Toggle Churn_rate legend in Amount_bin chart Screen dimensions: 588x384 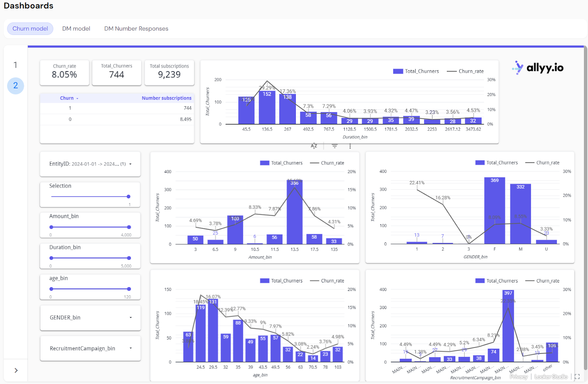(x=327, y=163)
